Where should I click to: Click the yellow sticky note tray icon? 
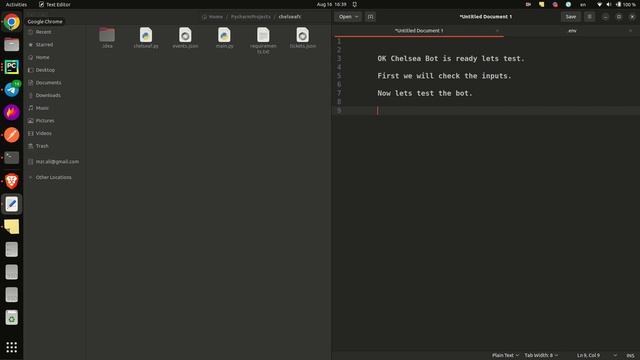542,4
